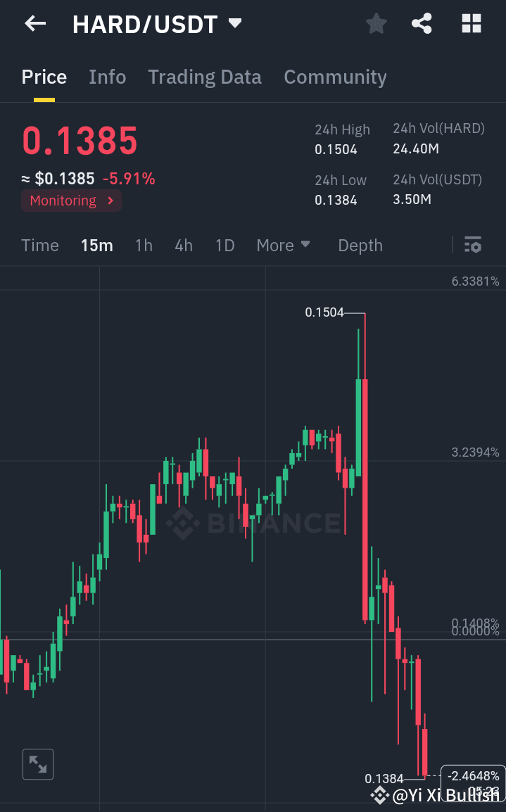Expand chart to fullscreen with arrows icon
This screenshot has width=506, height=812.
coord(37,764)
